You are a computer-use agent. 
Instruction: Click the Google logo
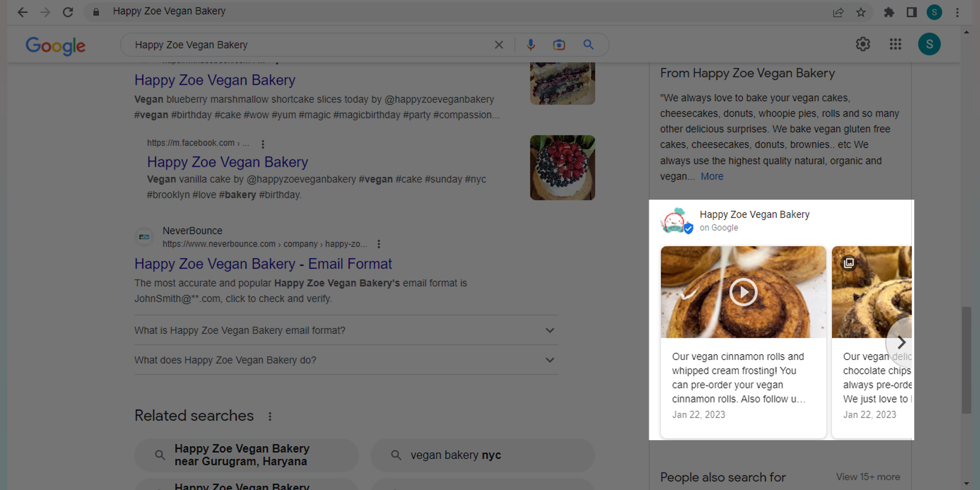[56, 45]
